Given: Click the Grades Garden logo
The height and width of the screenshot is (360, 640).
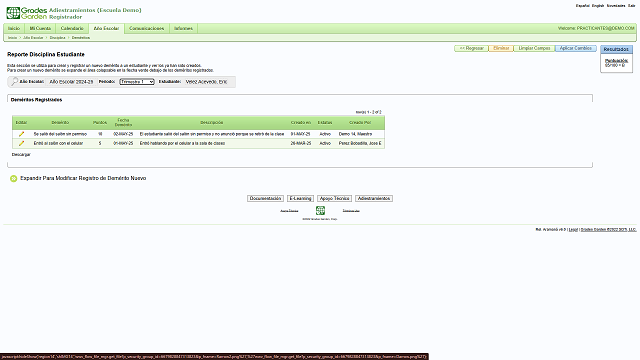Looking at the screenshot, I should coord(27,13).
